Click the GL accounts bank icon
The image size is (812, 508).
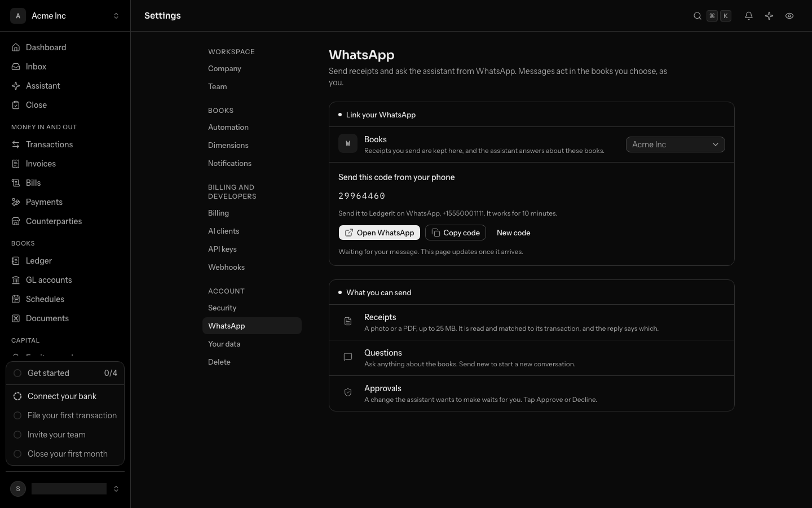tap(16, 280)
